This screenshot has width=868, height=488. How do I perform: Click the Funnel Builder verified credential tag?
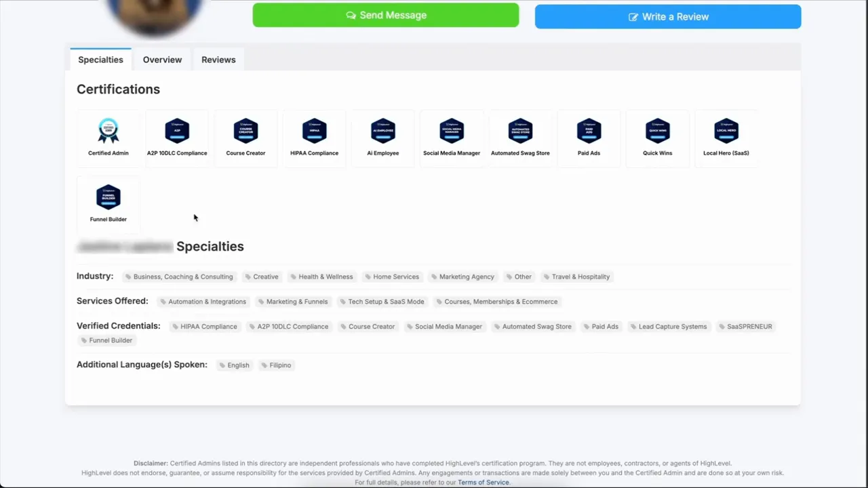[x=106, y=340]
